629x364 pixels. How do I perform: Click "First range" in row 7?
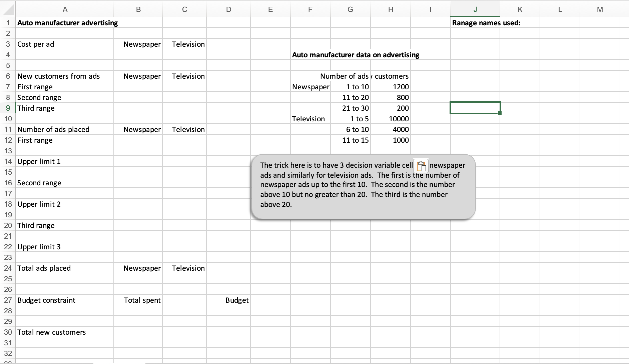coord(35,87)
